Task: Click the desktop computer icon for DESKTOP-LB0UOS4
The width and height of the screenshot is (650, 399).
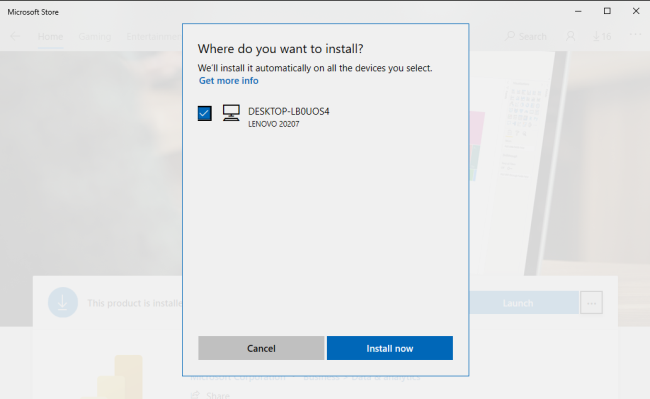Action: (231, 113)
